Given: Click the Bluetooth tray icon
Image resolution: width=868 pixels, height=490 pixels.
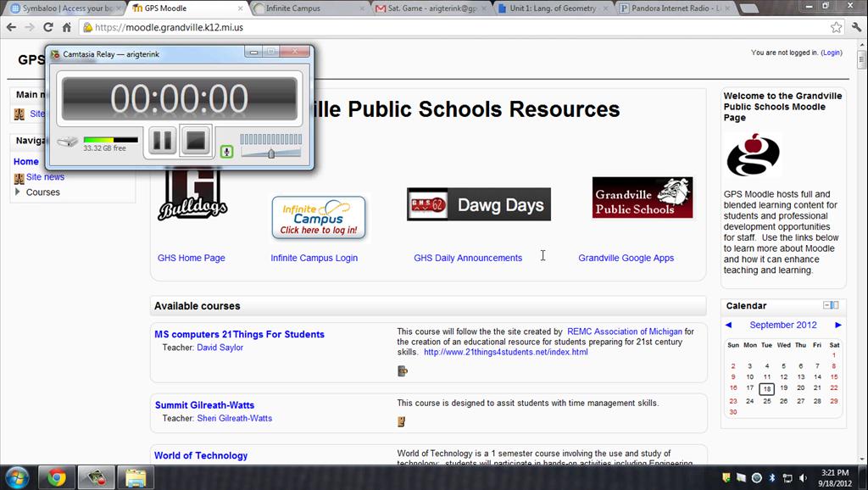Looking at the screenshot, I should (x=772, y=478).
